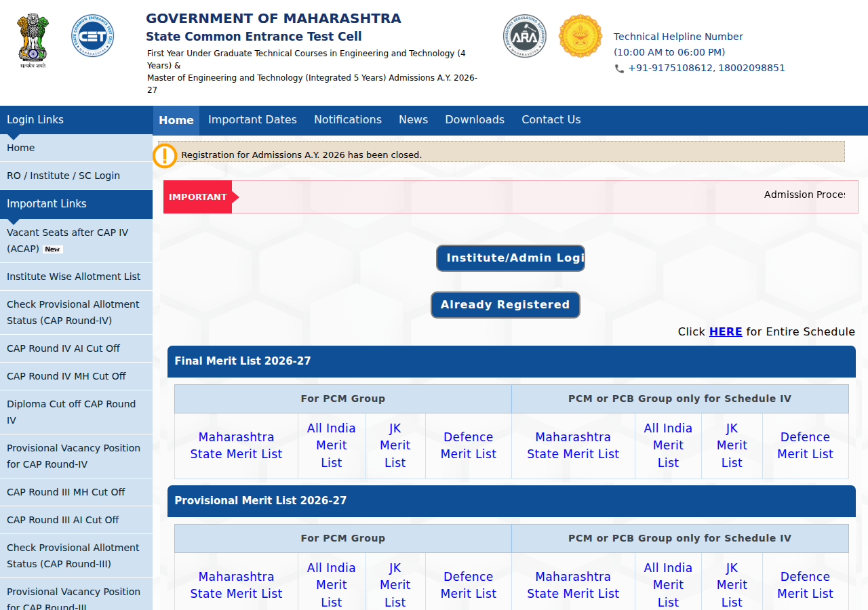Open Final PCM Maharashtra State Merit List

tap(236, 445)
